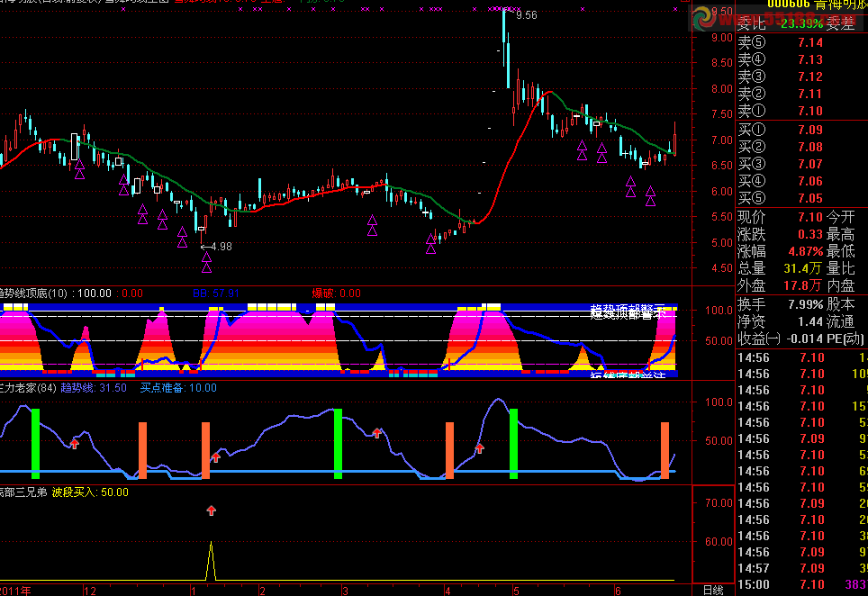Click the yellow spike in 底部三兄弟 panel
This screenshot has width=868, height=596.
[x=211, y=560]
